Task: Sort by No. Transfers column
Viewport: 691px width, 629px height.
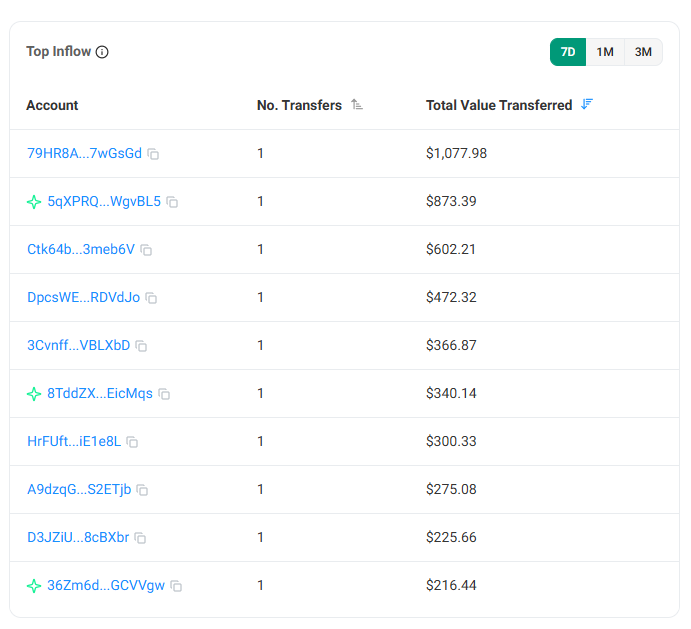Action: pos(357,105)
